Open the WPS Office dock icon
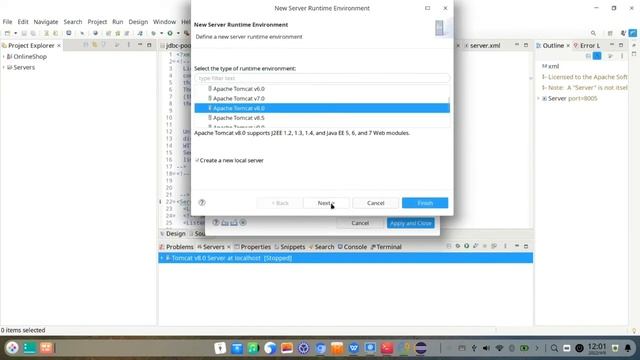This screenshot has height=360, width=640. point(353,348)
